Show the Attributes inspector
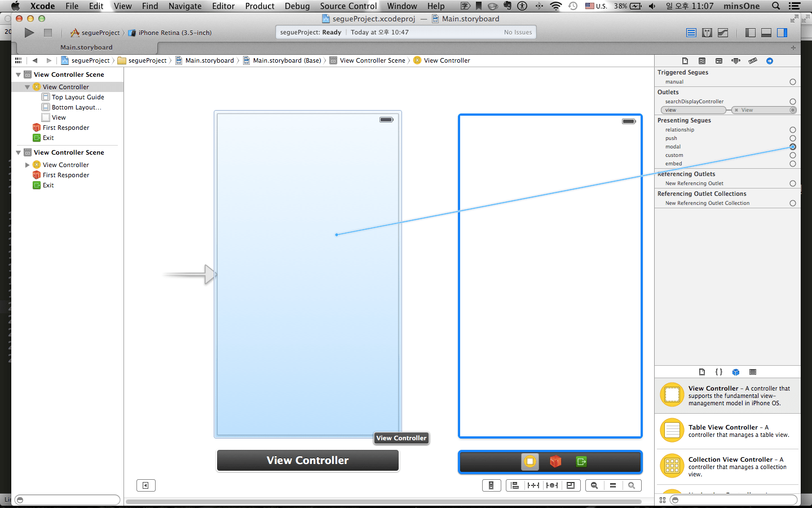812x508 pixels. coord(736,61)
